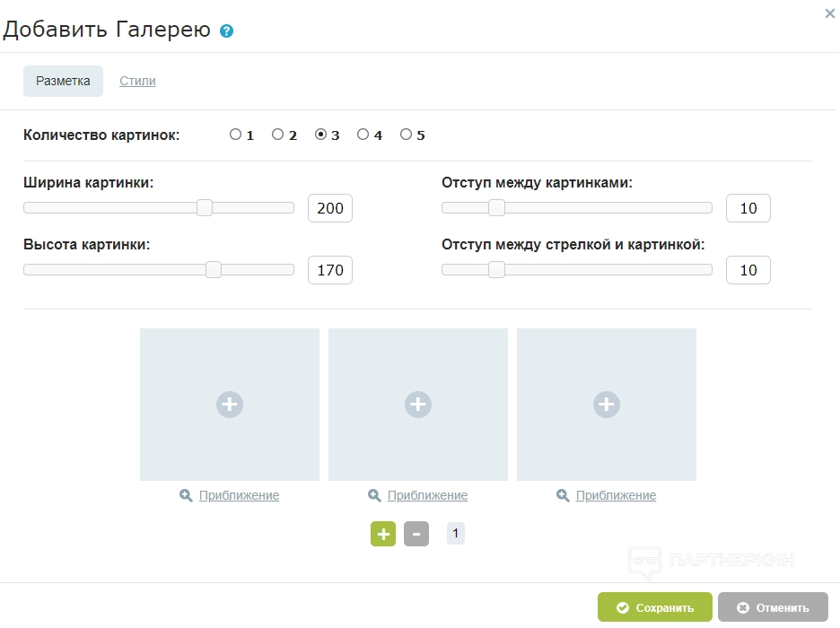Add image to third gallery placeholder
This screenshot has height=628, width=840.
(x=607, y=405)
